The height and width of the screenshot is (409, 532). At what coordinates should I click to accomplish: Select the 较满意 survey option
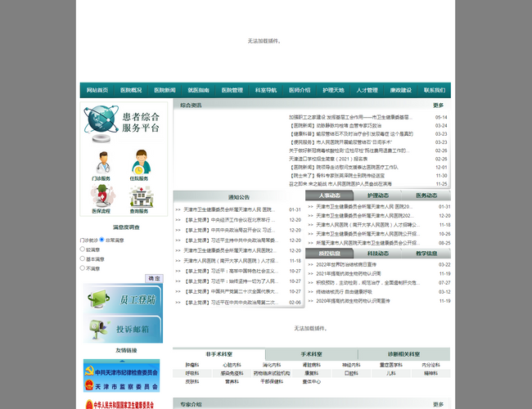(83, 249)
